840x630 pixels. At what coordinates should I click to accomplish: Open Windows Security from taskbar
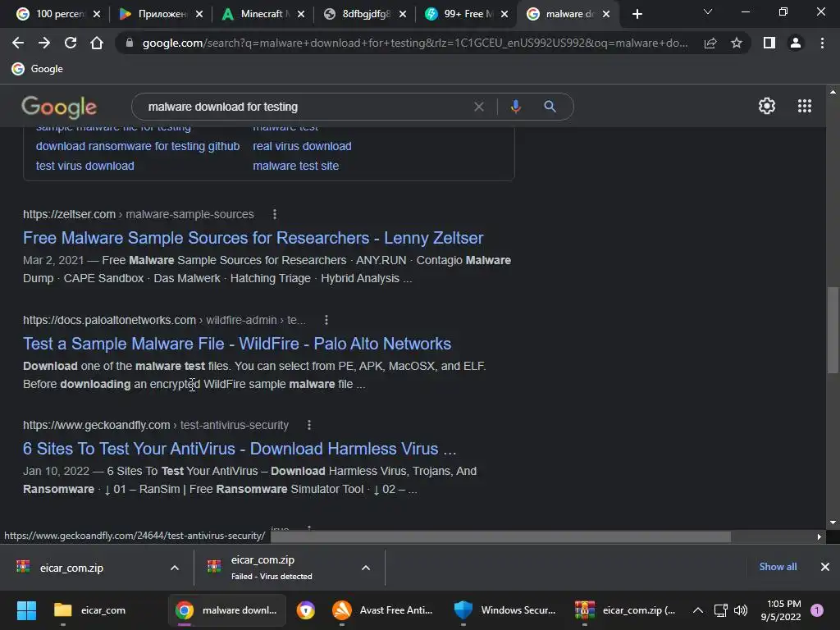tap(504, 610)
